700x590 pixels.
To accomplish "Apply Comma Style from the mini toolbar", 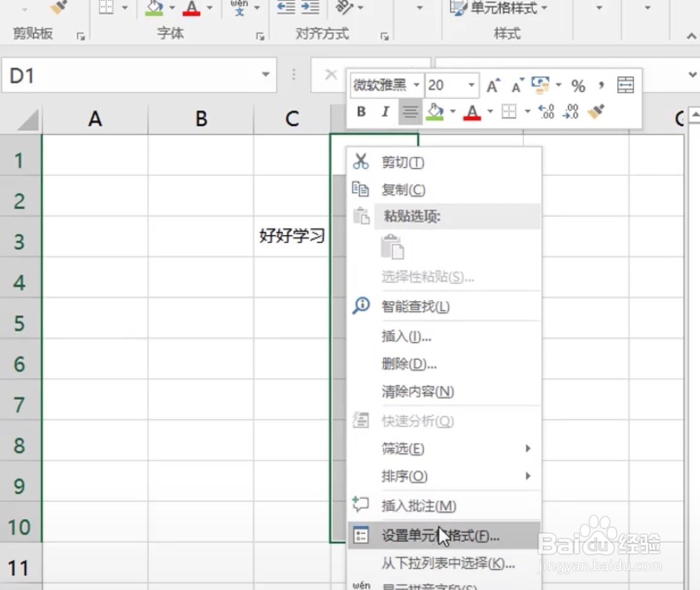I will coord(600,86).
